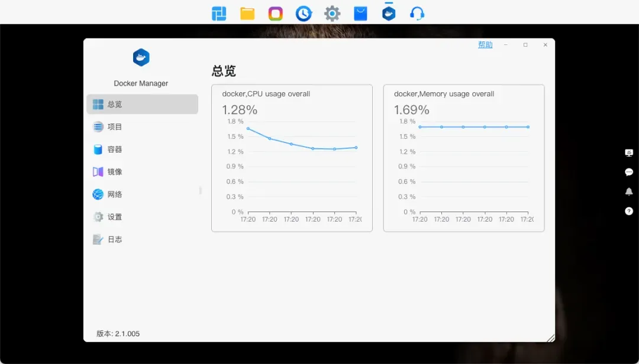
Task: Maximize the Docker Manager window
Action: pyautogui.click(x=525, y=45)
